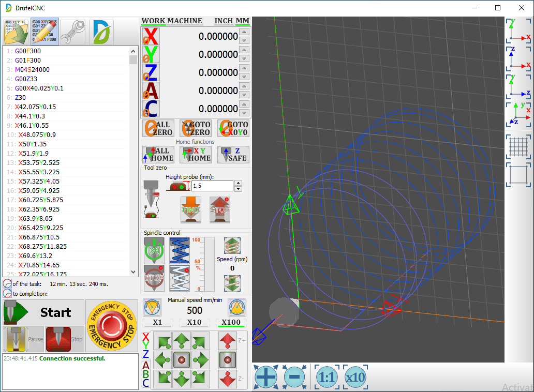Select INCH units
The image size is (534, 392).
pos(224,21)
